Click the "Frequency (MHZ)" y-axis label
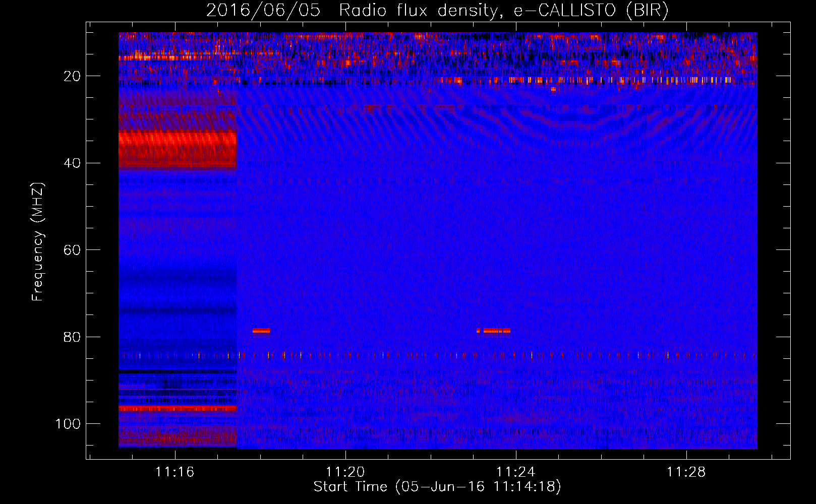This screenshot has width=816, height=504. click(38, 241)
